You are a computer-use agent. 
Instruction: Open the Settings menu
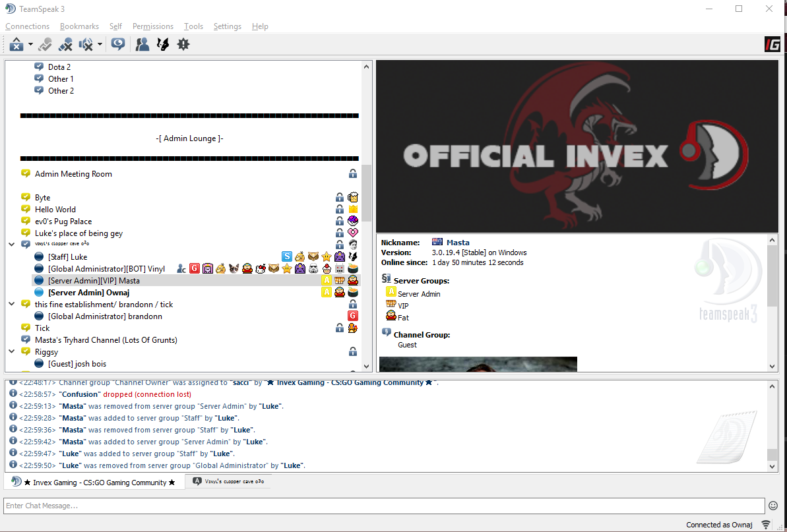click(x=228, y=26)
